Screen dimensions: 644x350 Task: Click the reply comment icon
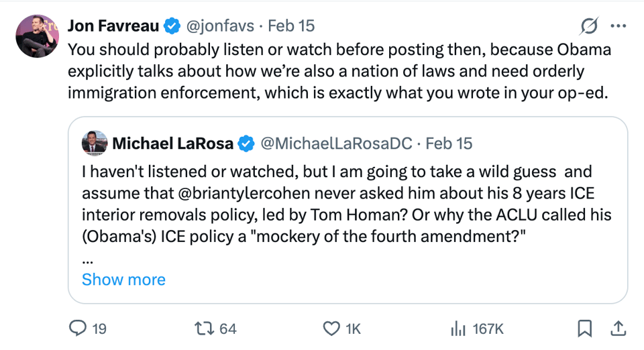(78, 329)
